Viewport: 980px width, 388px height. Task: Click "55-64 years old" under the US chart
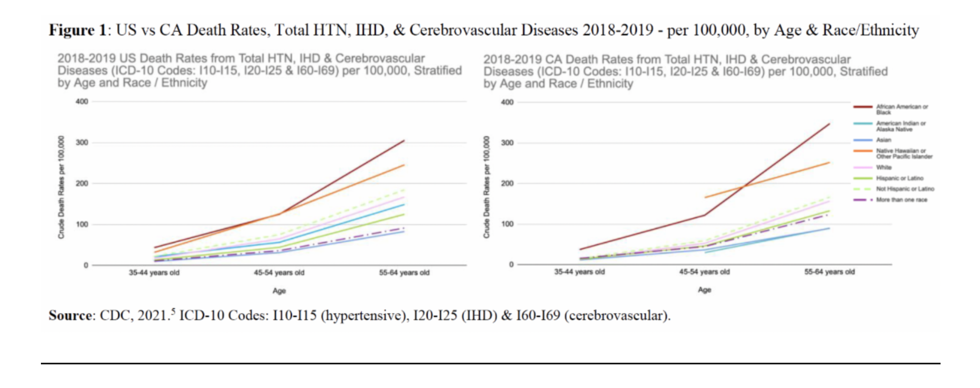coord(404,273)
